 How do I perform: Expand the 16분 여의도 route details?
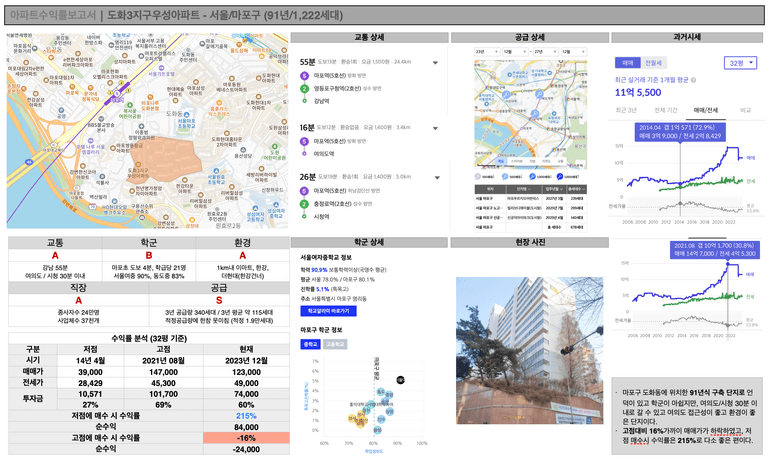435,128
